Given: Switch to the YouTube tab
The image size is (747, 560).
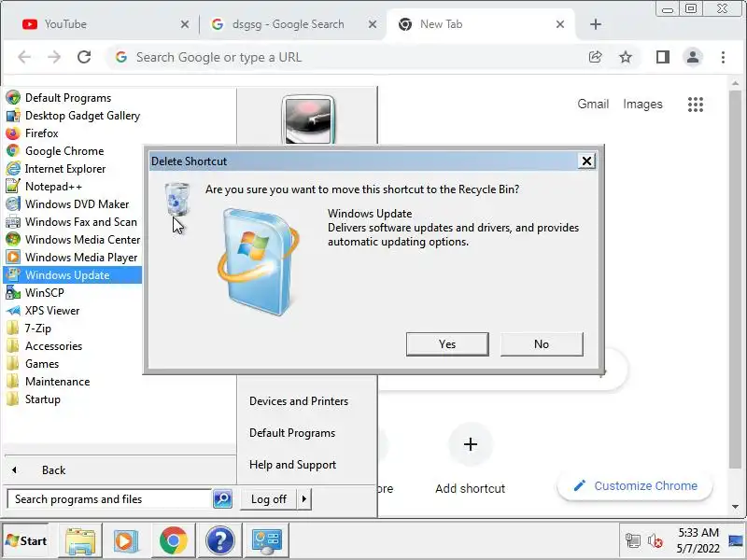Looking at the screenshot, I should click(x=101, y=24).
